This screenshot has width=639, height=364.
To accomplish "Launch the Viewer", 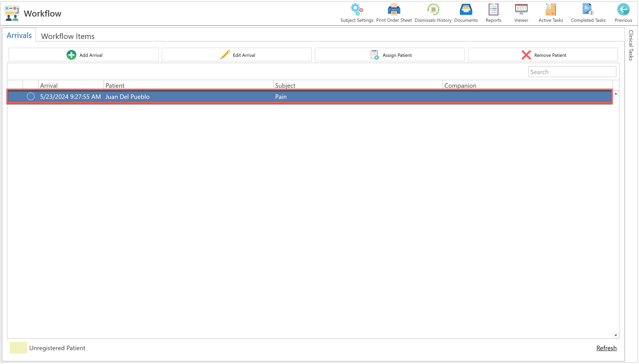I will (521, 10).
